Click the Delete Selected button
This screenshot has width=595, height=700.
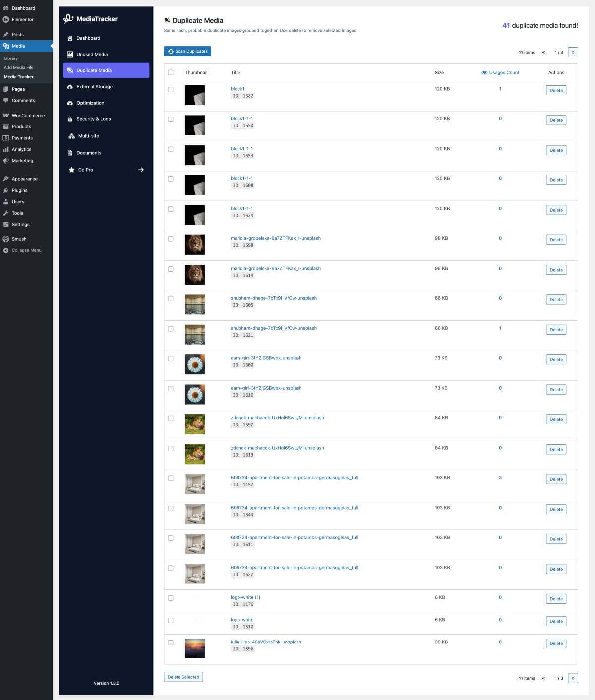183,677
